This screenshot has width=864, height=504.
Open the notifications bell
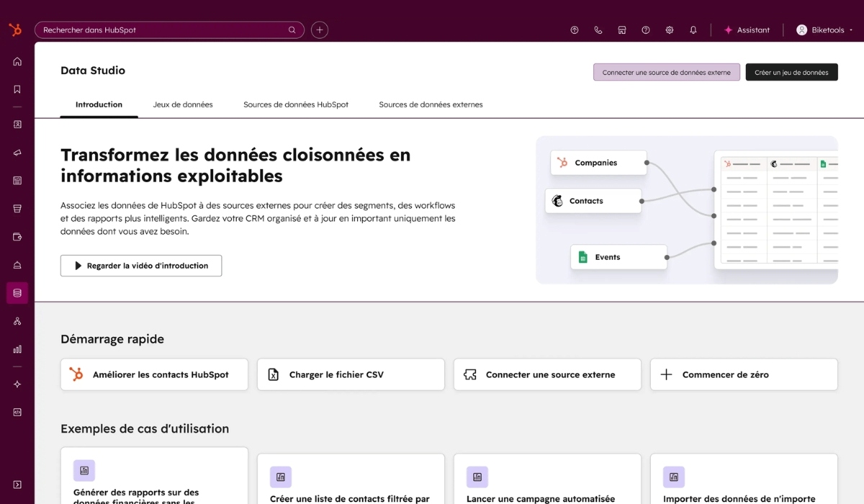pyautogui.click(x=693, y=30)
